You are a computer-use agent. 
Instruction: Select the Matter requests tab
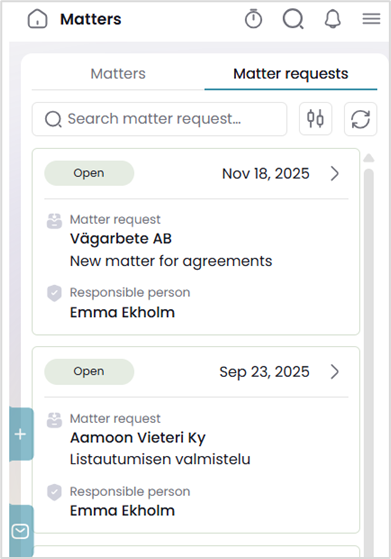290,74
